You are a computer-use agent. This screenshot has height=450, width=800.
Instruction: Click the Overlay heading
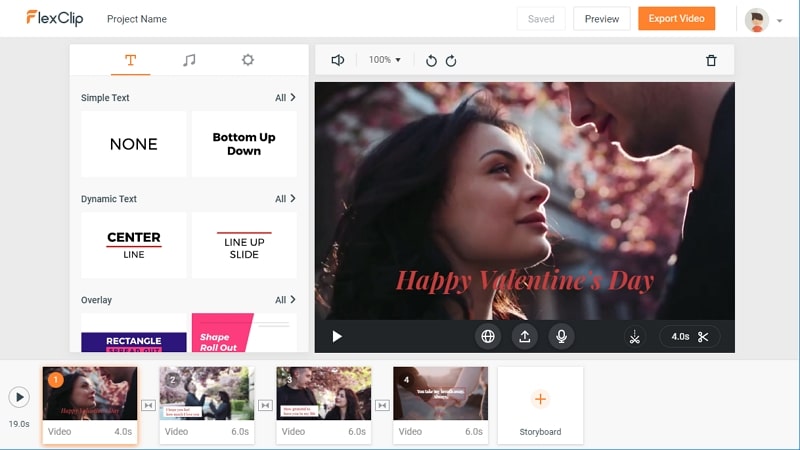[96, 299]
